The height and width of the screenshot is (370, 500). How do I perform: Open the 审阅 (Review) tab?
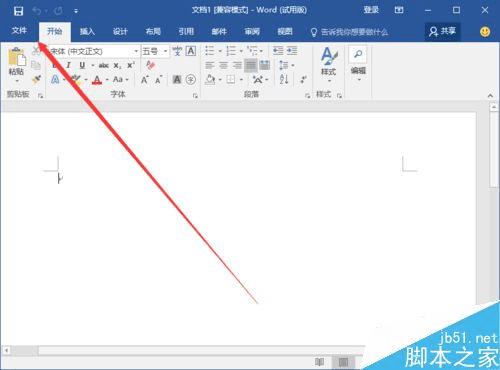click(x=252, y=32)
